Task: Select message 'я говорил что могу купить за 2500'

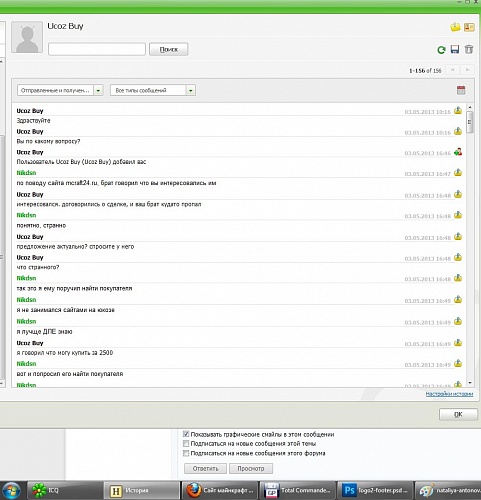Action: pyautogui.click(x=65, y=353)
